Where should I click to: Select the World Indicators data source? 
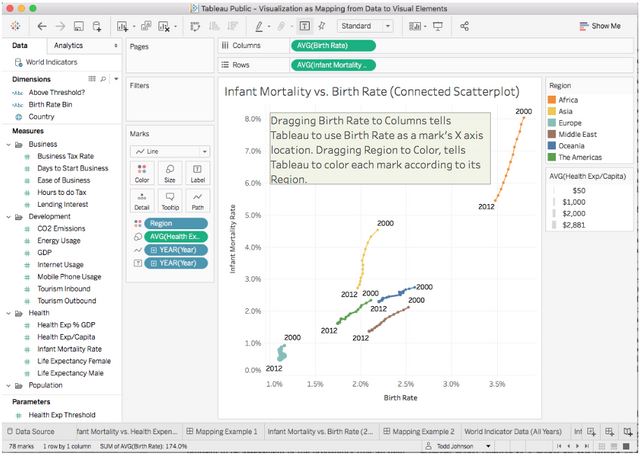pyautogui.click(x=46, y=62)
